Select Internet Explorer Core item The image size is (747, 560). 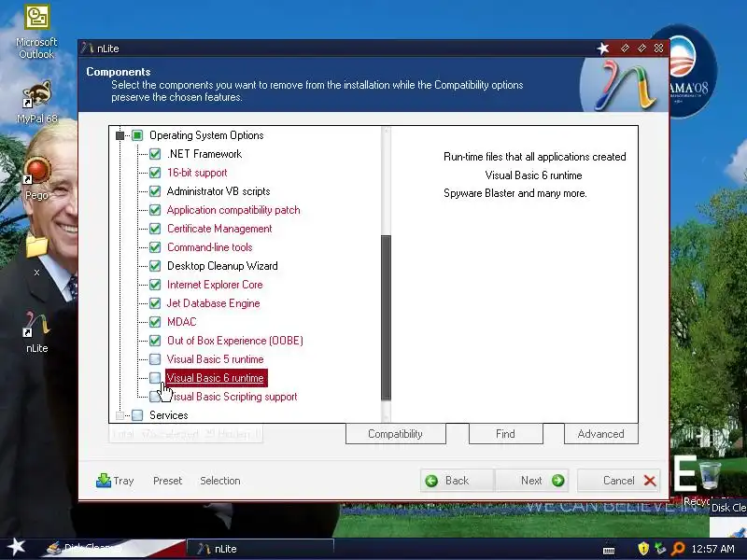(x=215, y=285)
